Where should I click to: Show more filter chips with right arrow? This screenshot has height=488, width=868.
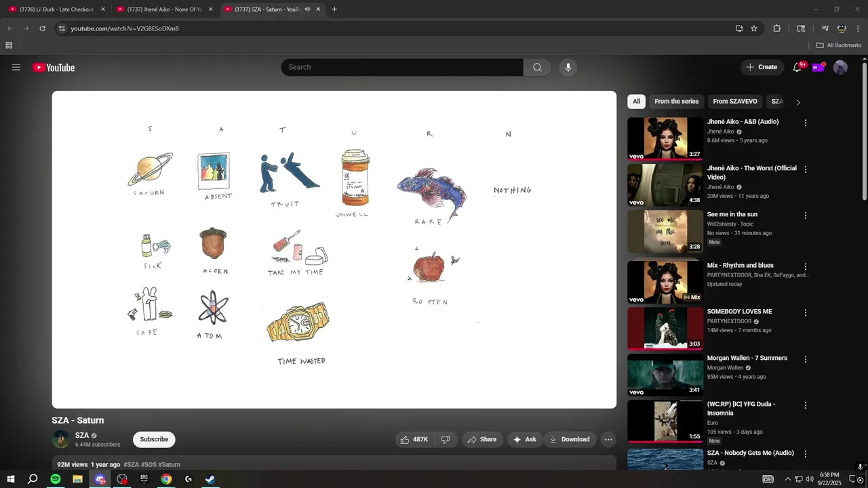click(798, 102)
